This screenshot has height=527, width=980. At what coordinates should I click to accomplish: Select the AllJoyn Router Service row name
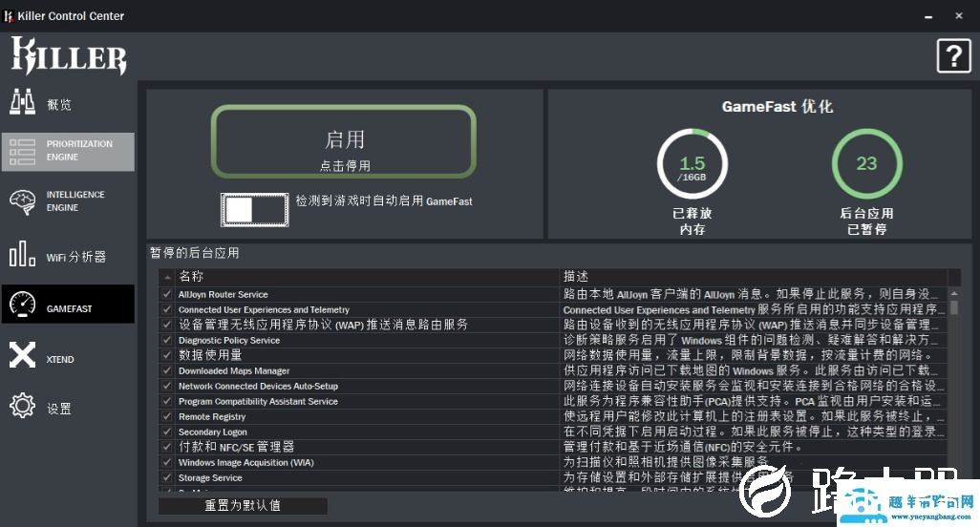point(224,294)
